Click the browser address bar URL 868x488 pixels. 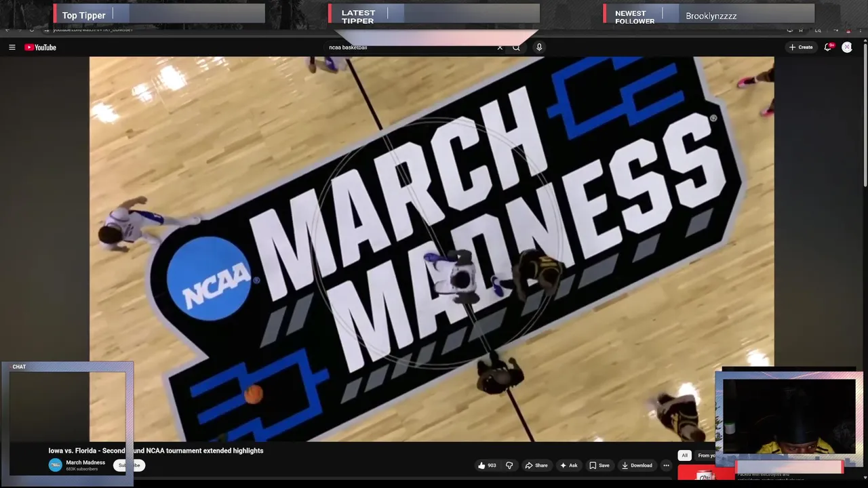93,30
